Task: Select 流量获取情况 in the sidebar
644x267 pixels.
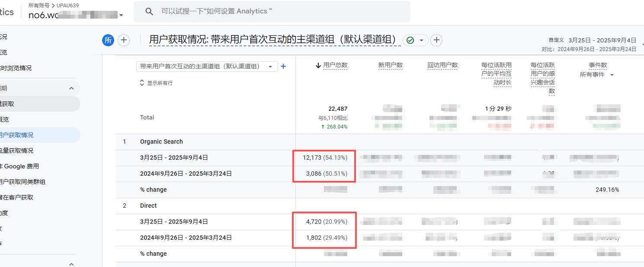Action: 17,151
